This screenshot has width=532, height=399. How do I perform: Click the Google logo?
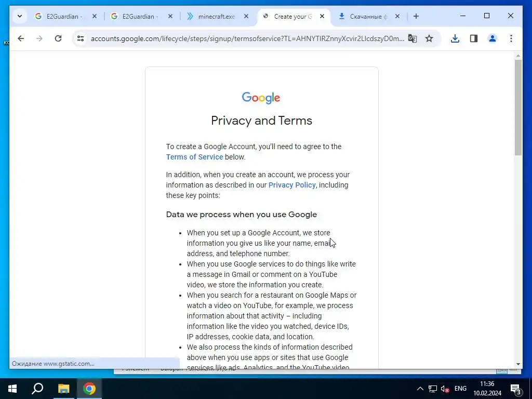[x=261, y=98]
